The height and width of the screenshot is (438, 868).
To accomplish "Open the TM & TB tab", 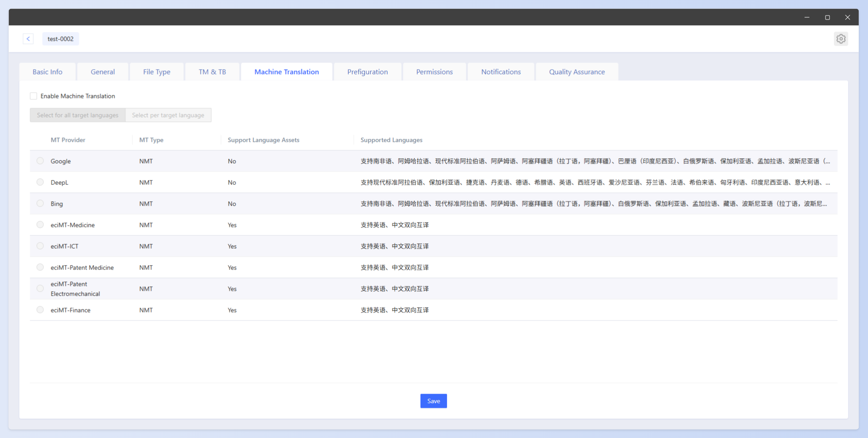I will [x=212, y=72].
